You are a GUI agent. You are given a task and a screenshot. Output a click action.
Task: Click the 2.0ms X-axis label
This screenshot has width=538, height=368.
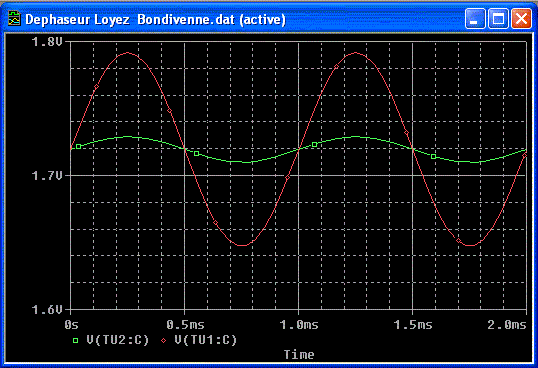pos(507,324)
